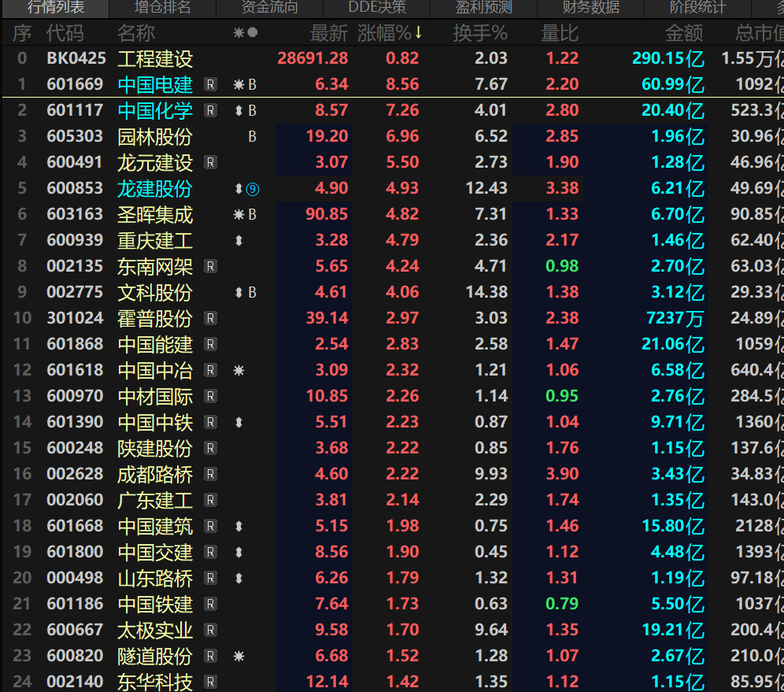Select sector name 工程建设

pos(155,59)
